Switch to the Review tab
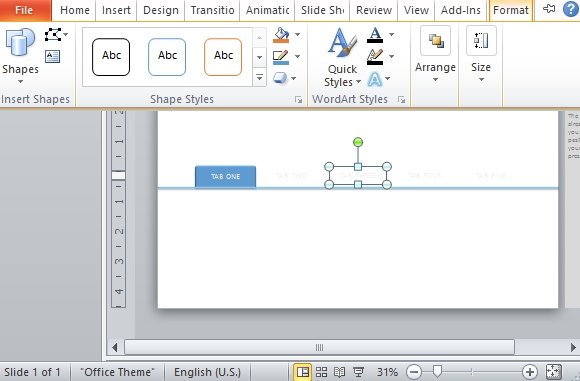 (x=374, y=10)
